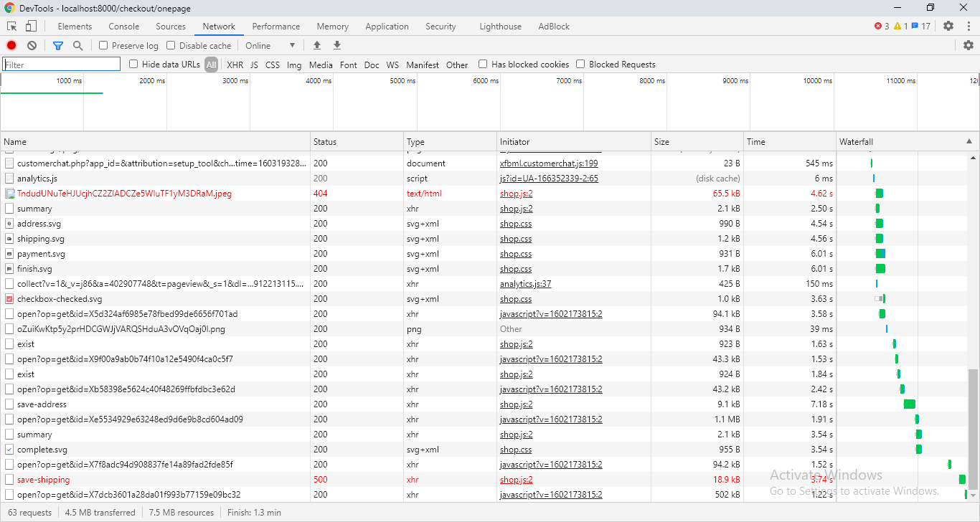Click the address.svg file icon
The width and height of the screenshot is (980, 522).
(x=9, y=224)
